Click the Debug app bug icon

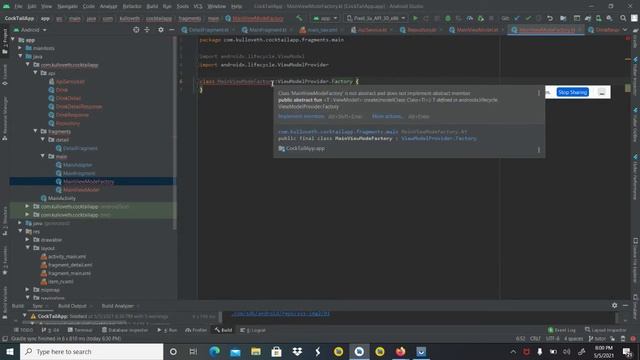tap(448, 18)
